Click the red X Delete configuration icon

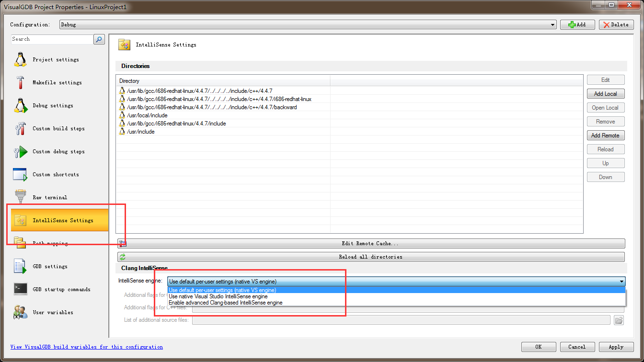click(x=607, y=24)
